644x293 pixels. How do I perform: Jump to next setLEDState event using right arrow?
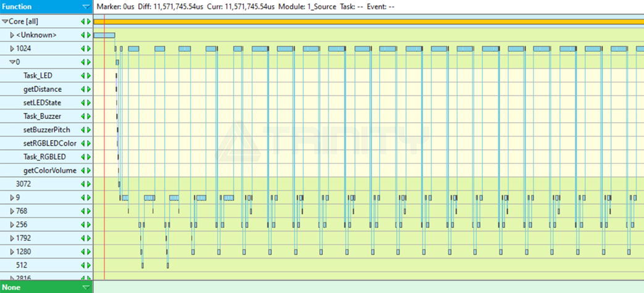coord(89,103)
